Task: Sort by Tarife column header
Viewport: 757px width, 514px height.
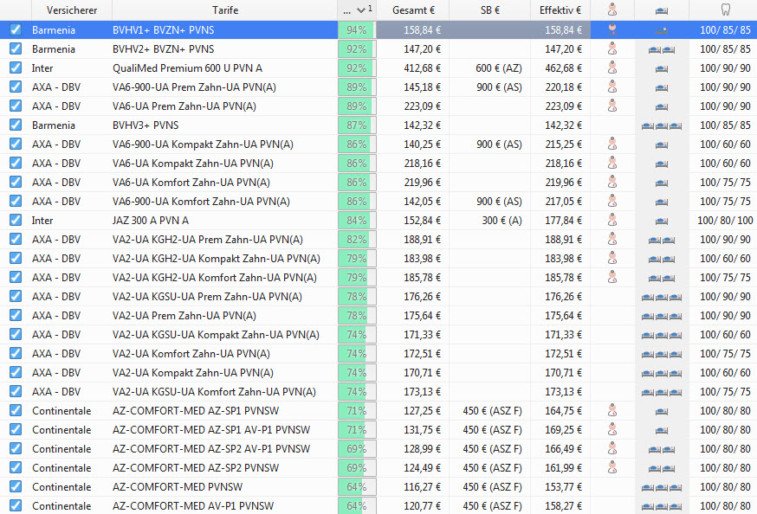Action: click(225, 10)
